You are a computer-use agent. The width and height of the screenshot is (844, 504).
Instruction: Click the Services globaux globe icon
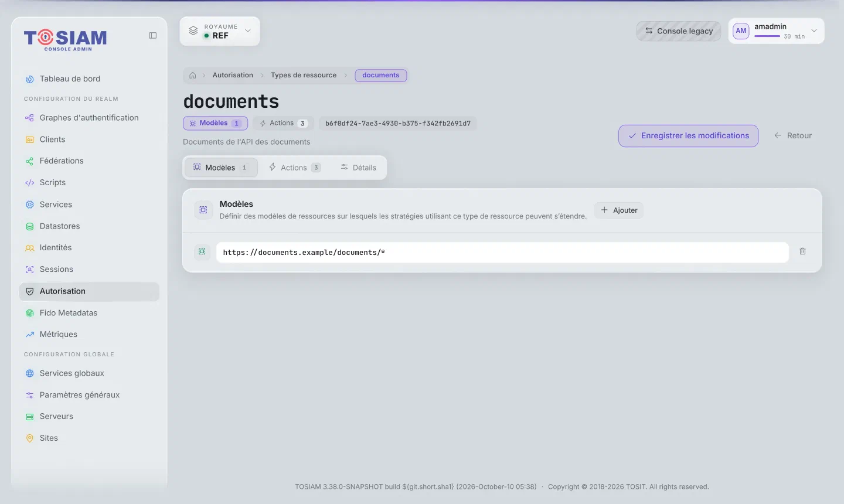29,373
